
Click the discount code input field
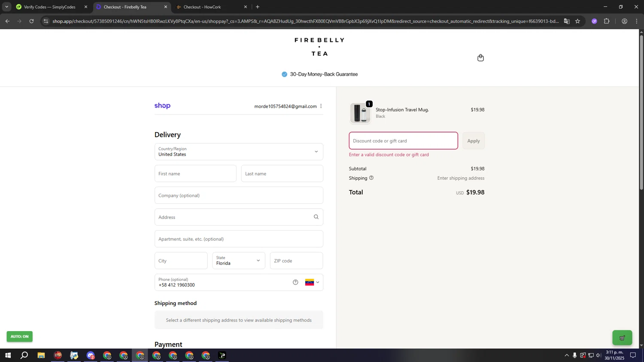[403, 141]
